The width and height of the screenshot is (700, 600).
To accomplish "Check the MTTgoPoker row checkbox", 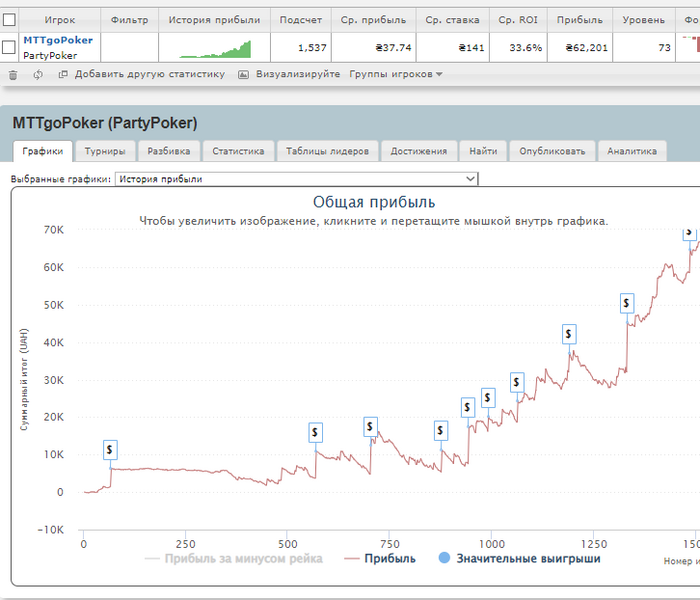I will coord(9,47).
